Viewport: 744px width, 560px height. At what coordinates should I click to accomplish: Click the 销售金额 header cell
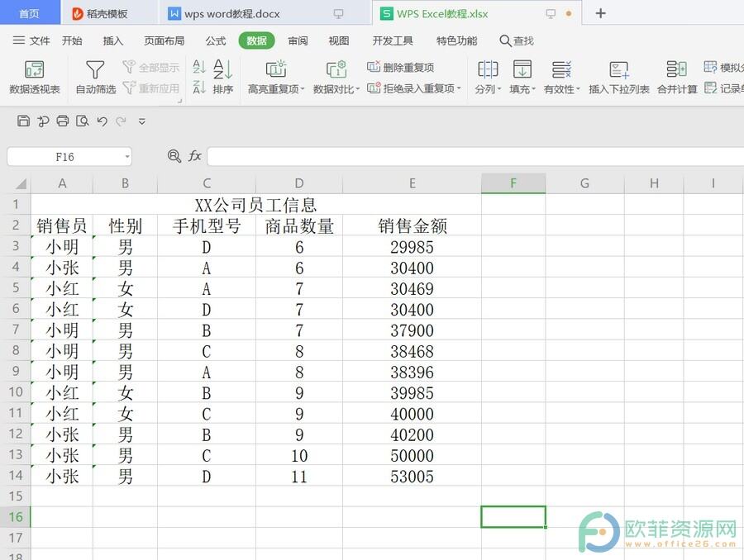[x=412, y=225]
